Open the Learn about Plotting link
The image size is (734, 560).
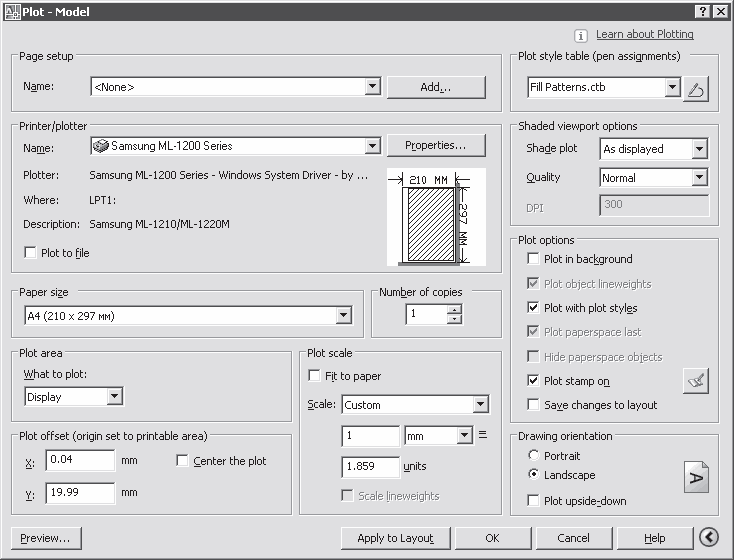coord(644,34)
